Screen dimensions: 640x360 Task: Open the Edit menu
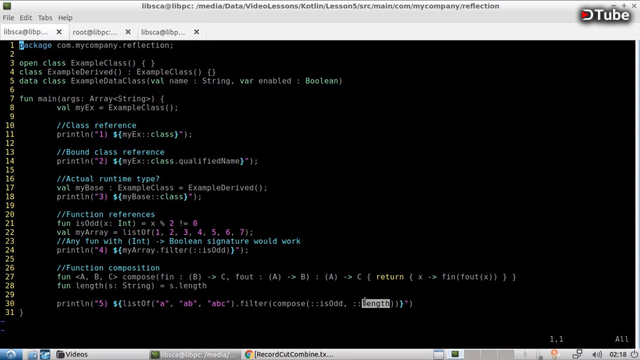pos(26,18)
